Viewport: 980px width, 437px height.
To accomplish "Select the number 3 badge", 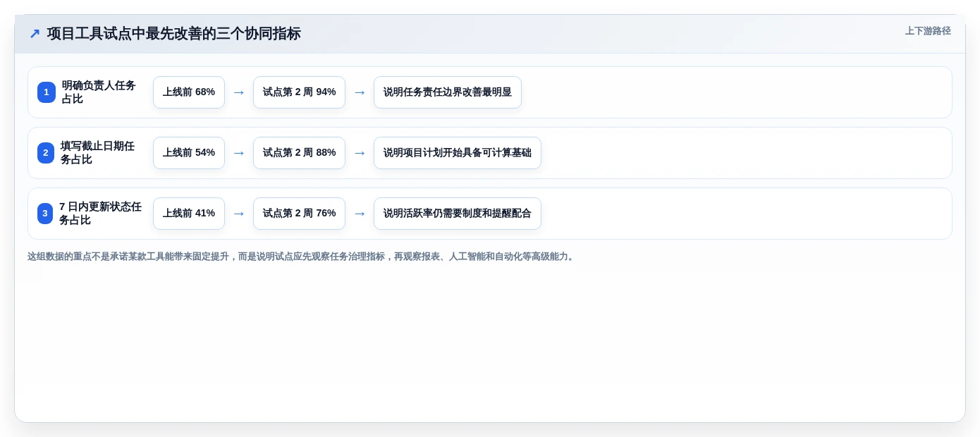I will [45, 214].
